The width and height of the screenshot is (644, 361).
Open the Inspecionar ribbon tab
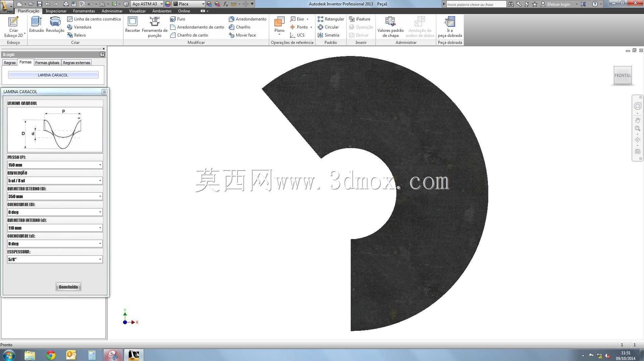[x=56, y=11]
